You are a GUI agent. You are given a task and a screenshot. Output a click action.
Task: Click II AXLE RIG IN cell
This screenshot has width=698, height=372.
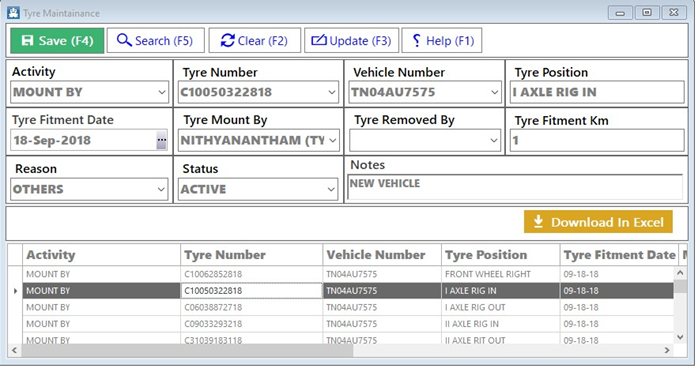[x=501, y=324]
